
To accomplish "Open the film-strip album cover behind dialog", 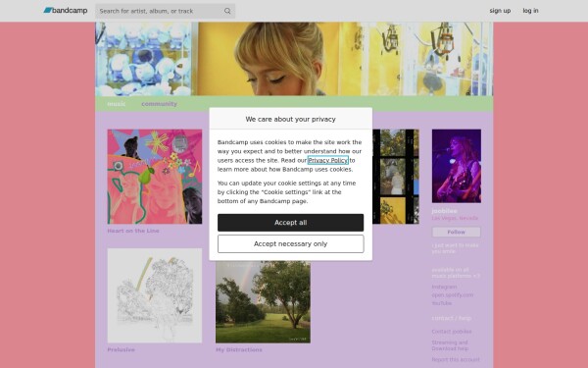I will [x=396, y=177].
